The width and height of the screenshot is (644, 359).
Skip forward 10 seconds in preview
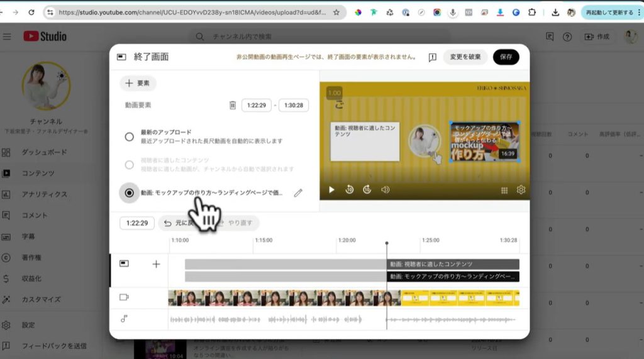coord(367,189)
